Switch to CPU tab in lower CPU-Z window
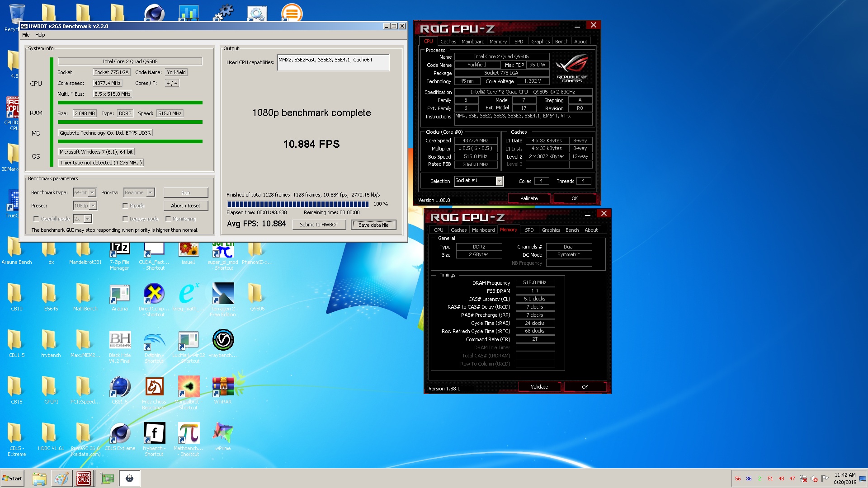This screenshot has height=488, width=868. click(439, 230)
